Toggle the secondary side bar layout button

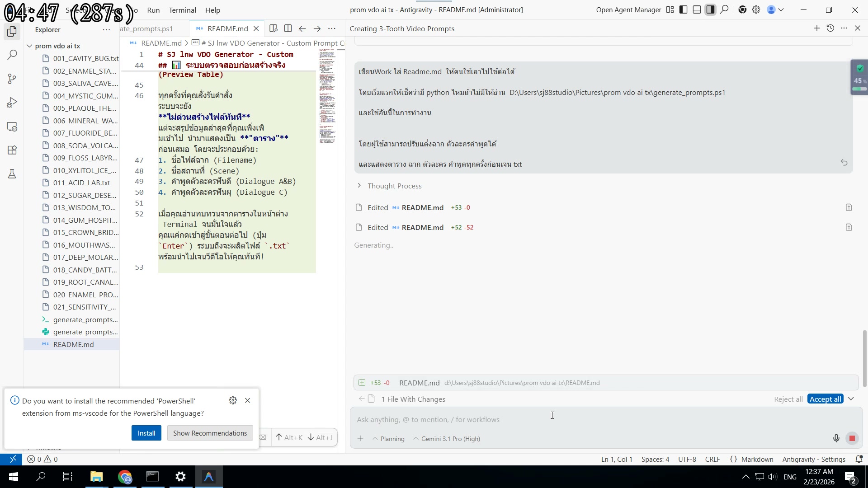[710, 9]
